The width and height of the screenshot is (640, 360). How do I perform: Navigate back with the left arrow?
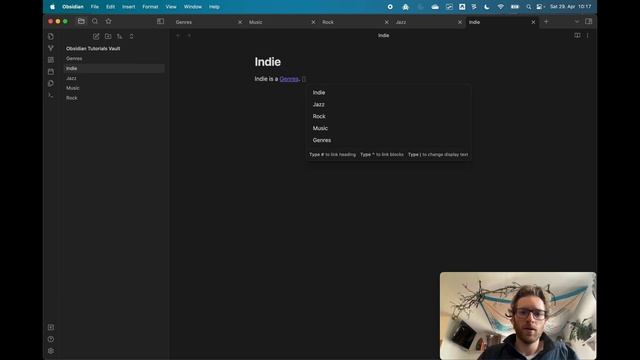point(178,36)
